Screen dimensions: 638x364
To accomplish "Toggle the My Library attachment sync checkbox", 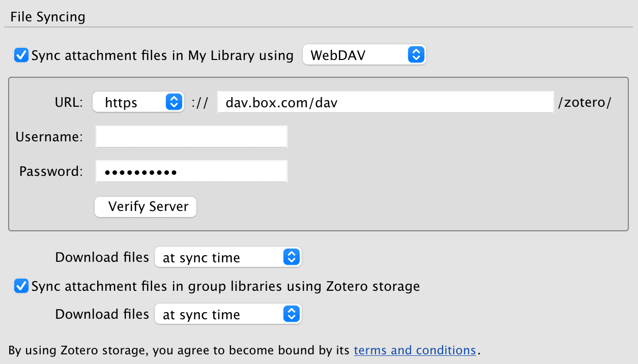I will (21, 55).
